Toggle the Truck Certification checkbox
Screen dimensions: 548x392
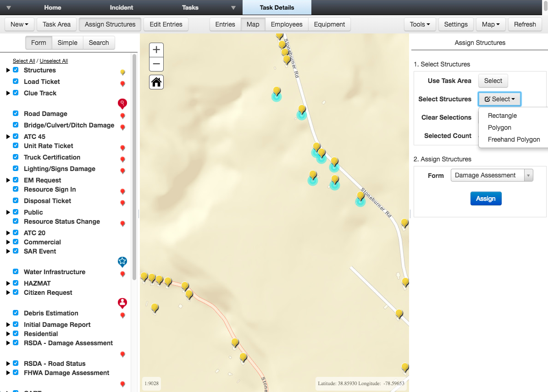click(16, 157)
